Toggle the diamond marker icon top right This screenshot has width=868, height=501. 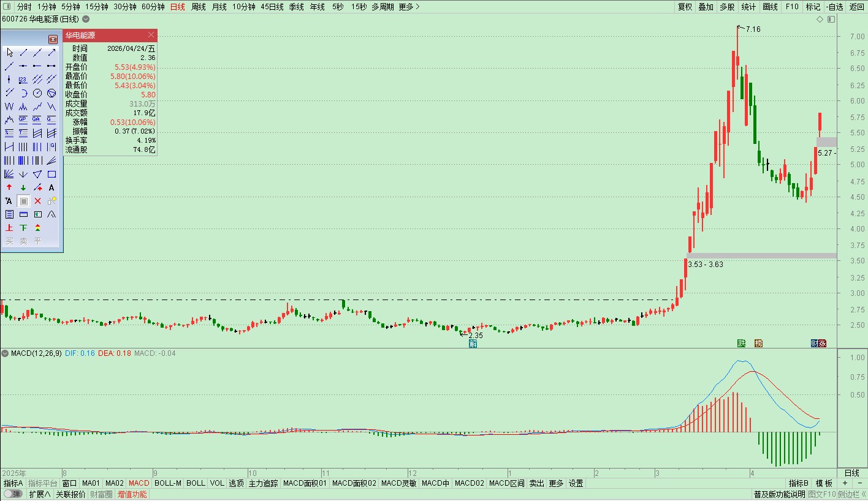click(x=820, y=19)
